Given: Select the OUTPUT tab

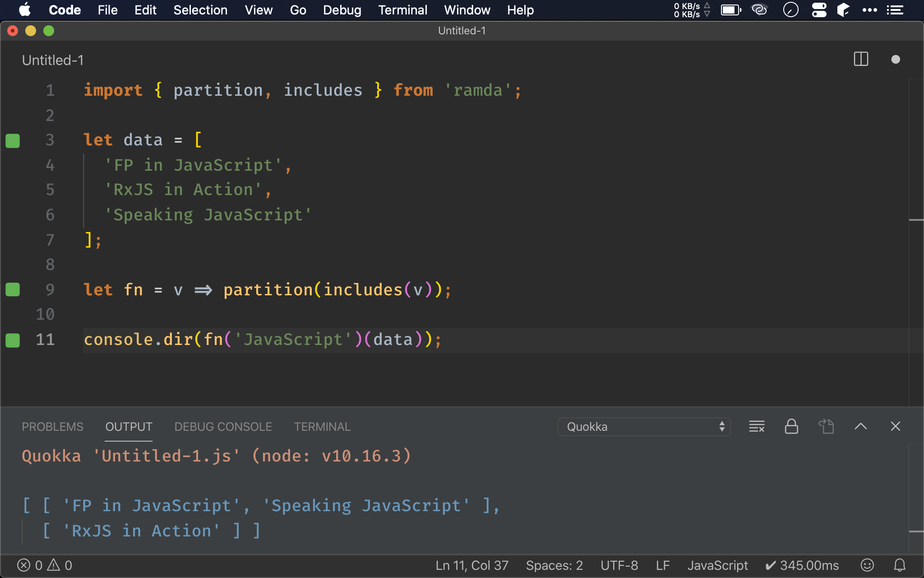Looking at the screenshot, I should (129, 427).
